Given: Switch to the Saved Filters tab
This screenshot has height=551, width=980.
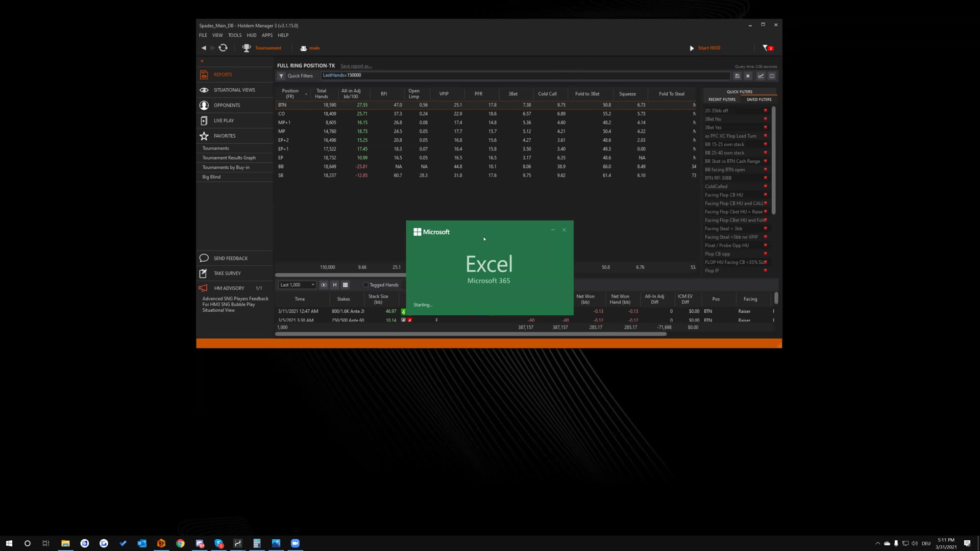Looking at the screenshot, I should pyautogui.click(x=759, y=99).
